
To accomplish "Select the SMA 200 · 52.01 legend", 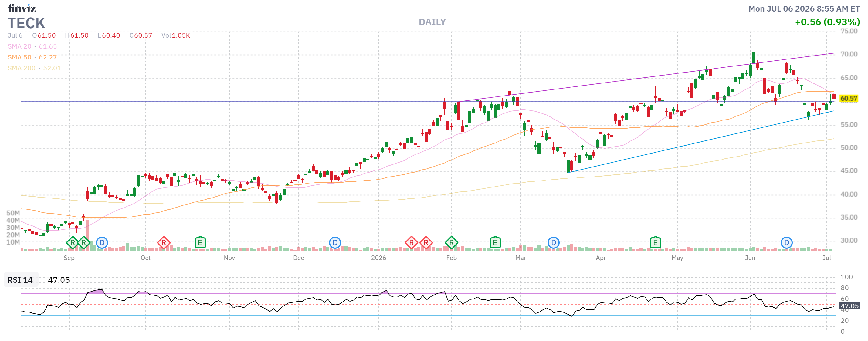I will point(34,68).
